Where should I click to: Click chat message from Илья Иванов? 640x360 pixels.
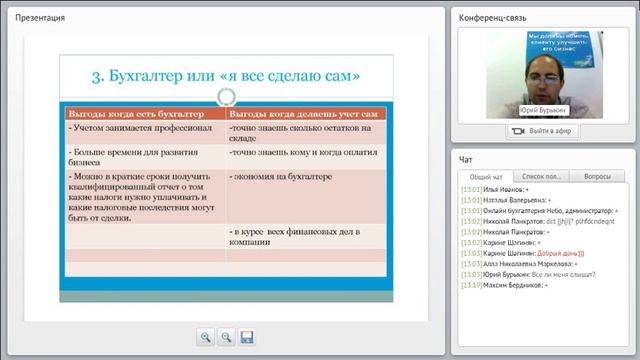pyautogui.click(x=495, y=190)
